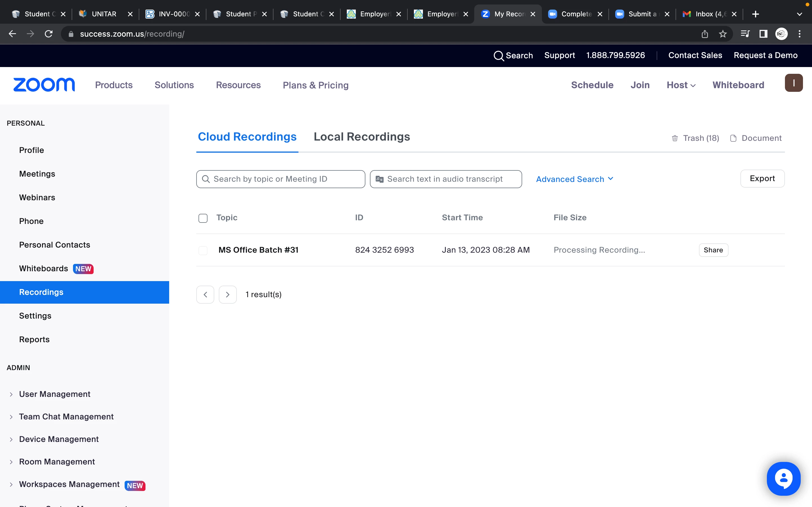
Task: Expand Device Management section
Action: (x=59, y=439)
